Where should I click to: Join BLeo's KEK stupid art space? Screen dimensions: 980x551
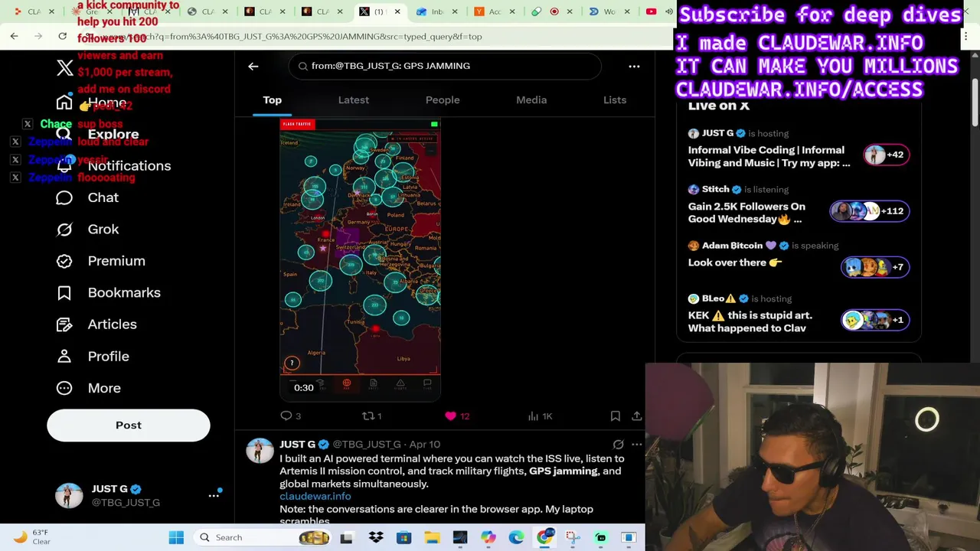(x=799, y=314)
